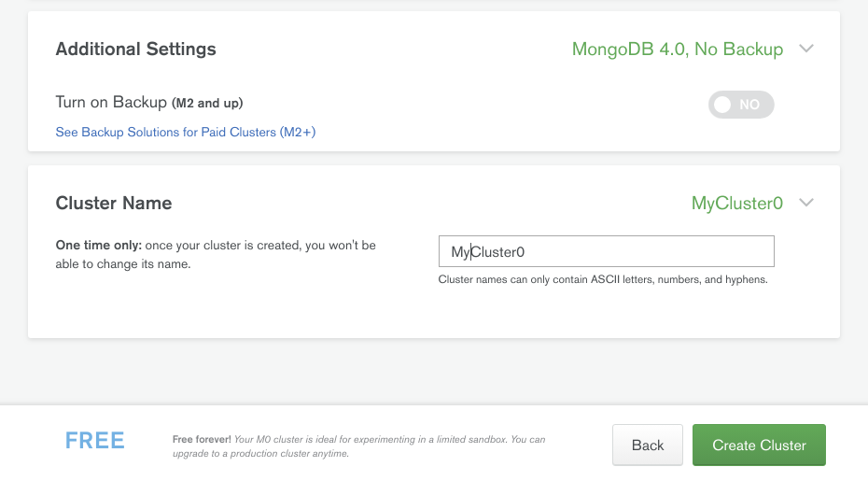Viewport: 868px width, 481px height.
Task: Select the green MyCluster0 summary text
Action: tap(736, 203)
